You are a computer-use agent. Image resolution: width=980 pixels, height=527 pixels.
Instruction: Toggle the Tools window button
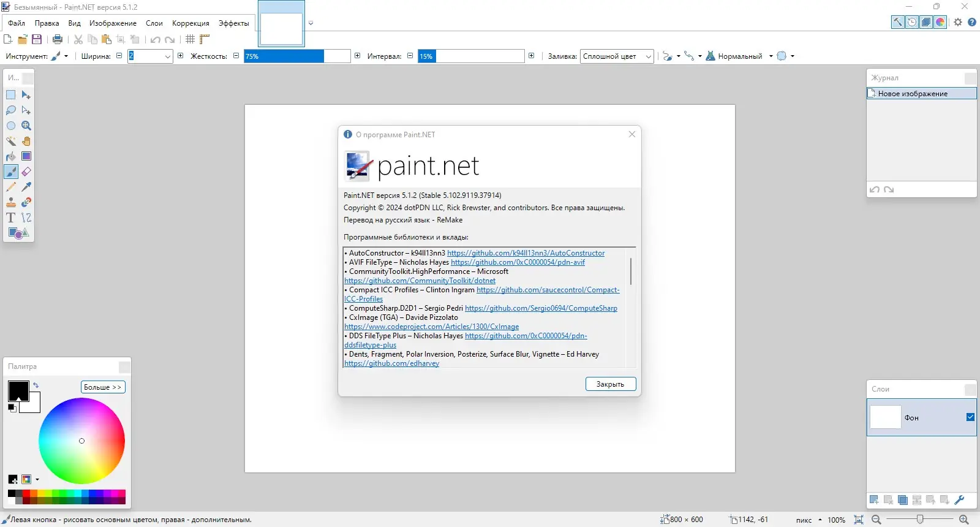coord(898,22)
